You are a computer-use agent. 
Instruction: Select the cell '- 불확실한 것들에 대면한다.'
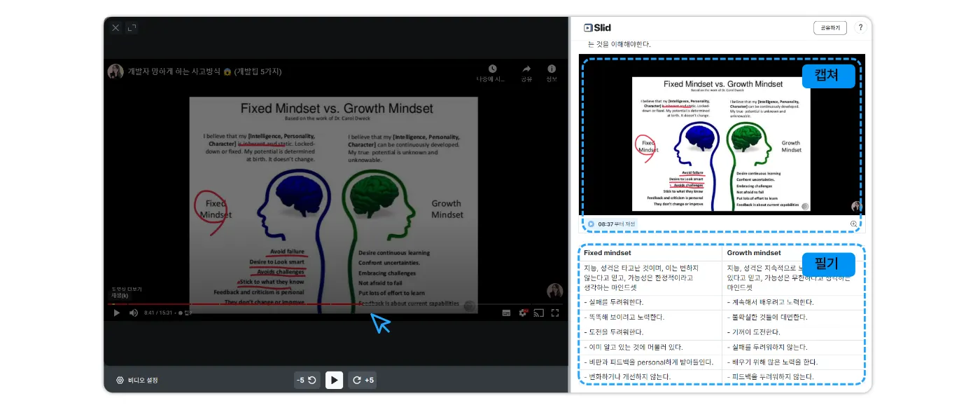794,317
